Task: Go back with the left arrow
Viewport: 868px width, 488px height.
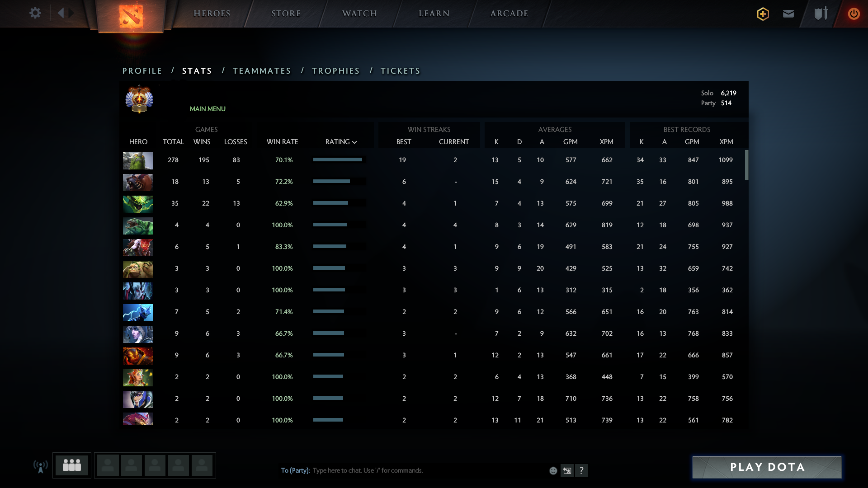Action: pos(61,13)
